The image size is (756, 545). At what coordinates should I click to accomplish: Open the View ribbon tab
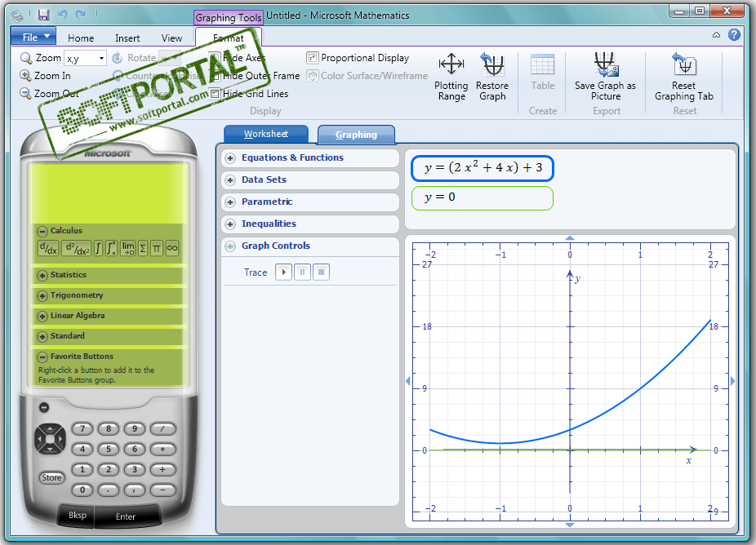[x=171, y=38]
